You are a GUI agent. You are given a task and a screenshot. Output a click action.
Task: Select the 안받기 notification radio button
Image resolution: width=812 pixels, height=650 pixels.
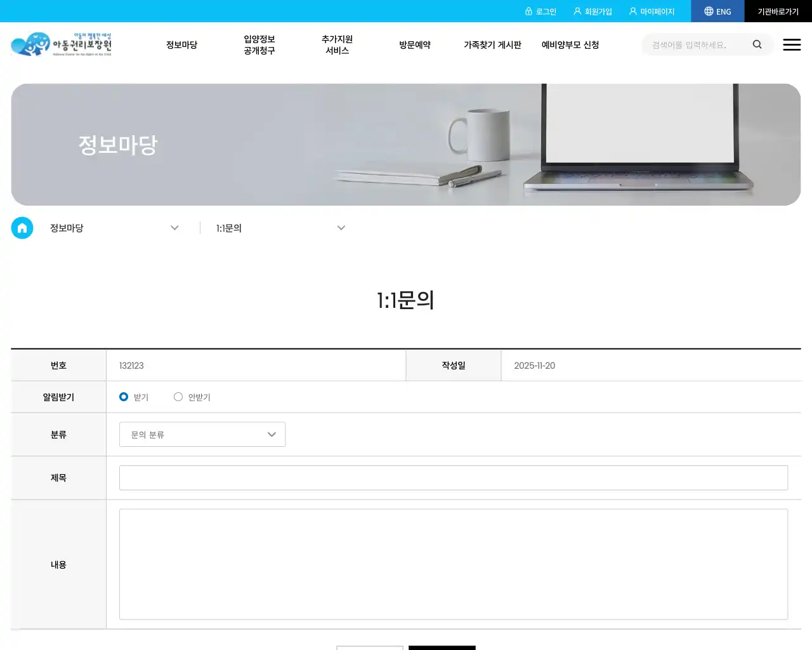(x=178, y=396)
